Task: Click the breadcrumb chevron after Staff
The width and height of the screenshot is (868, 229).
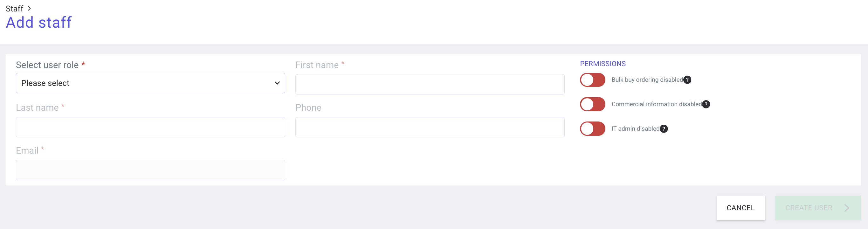Action: pyautogui.click(x=29, y=9)
